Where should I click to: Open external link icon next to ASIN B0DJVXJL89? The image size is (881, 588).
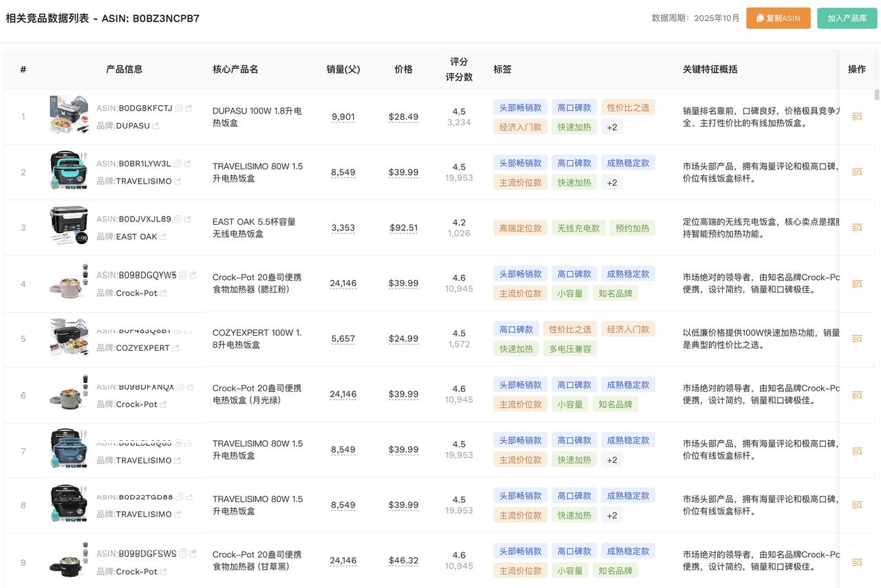[187, 219]
